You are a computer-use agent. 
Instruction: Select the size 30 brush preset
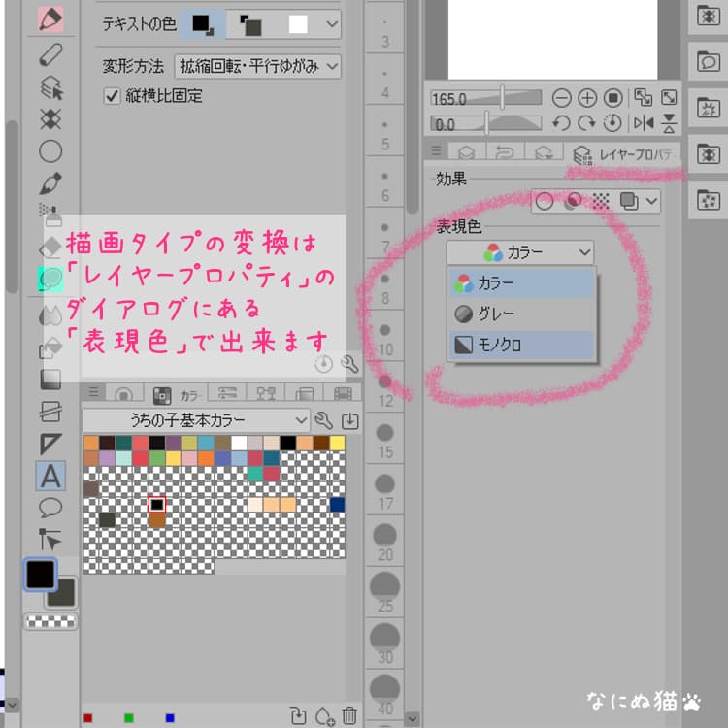pos(384,643)
